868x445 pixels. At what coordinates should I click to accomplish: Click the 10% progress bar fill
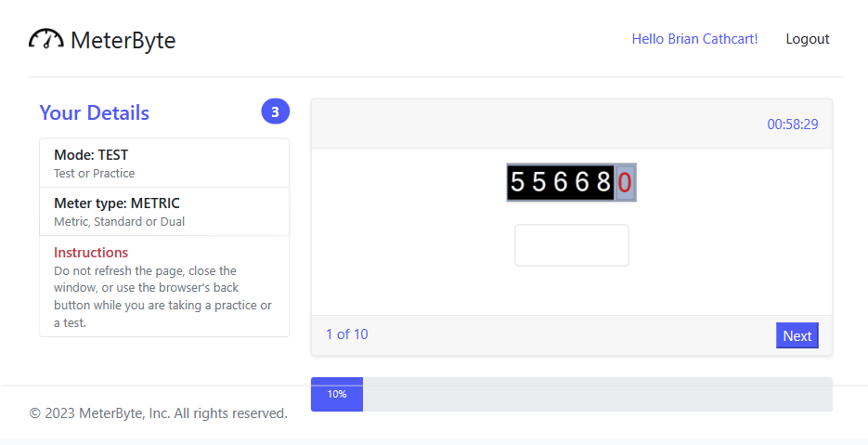click(x=337, y=394)
